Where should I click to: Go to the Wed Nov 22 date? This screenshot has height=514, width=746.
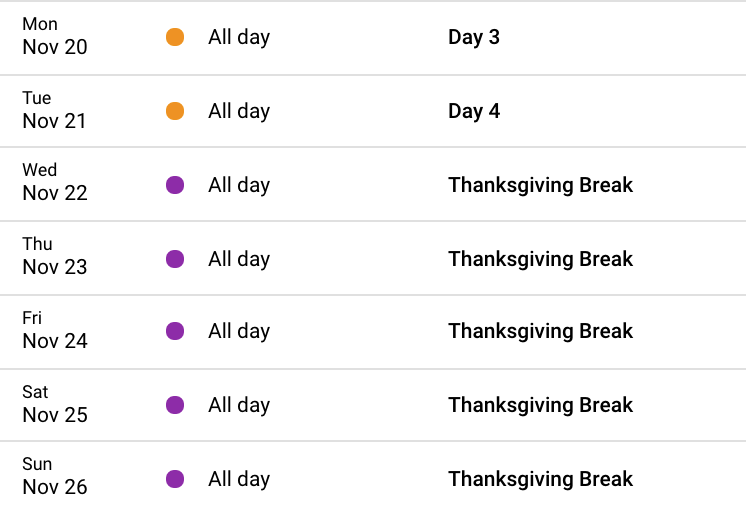pos(55,182)
